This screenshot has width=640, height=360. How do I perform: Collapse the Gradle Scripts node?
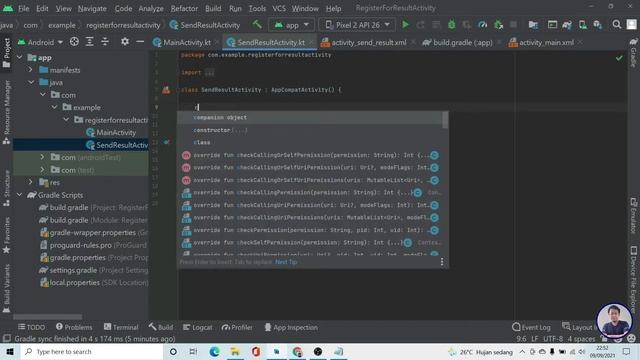19,195
